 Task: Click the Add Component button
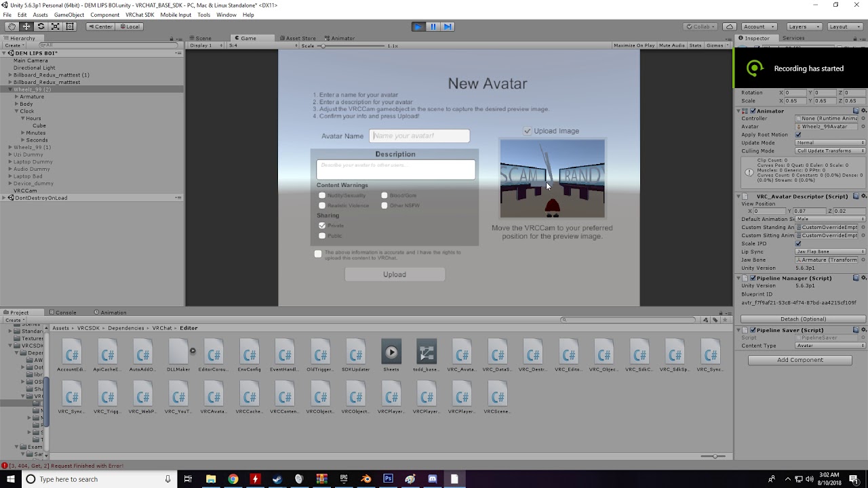pyautogui.click(x=800, y=360)
